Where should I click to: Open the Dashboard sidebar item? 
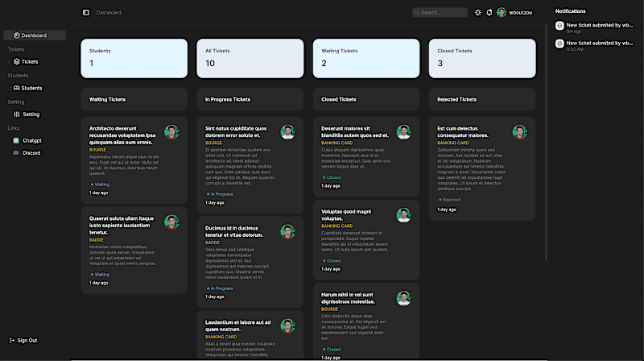pos(35,35)
